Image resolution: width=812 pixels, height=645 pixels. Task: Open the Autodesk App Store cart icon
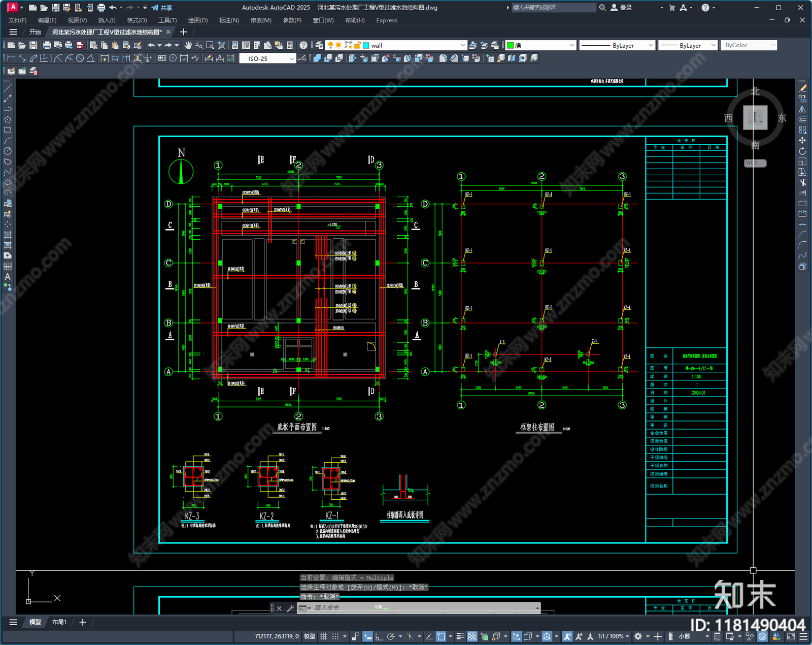(x=672, y=8)
